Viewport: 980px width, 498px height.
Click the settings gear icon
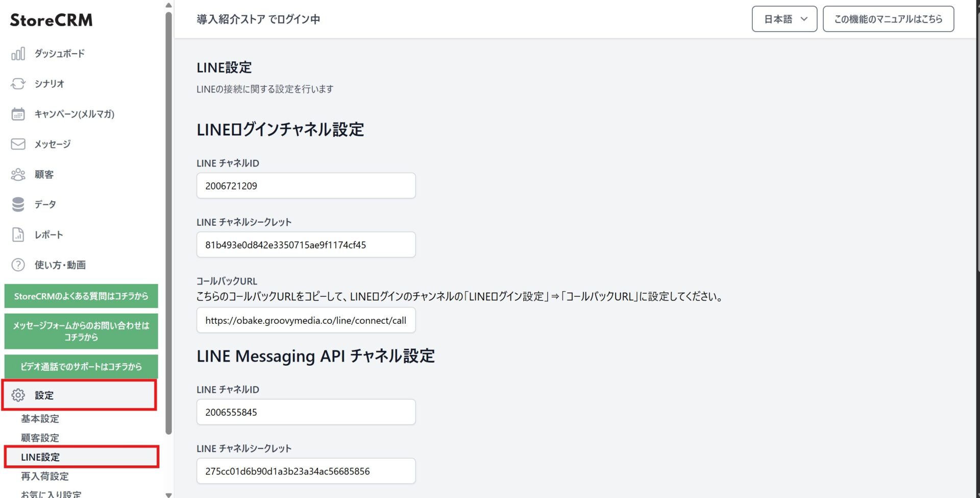[18, 395]
